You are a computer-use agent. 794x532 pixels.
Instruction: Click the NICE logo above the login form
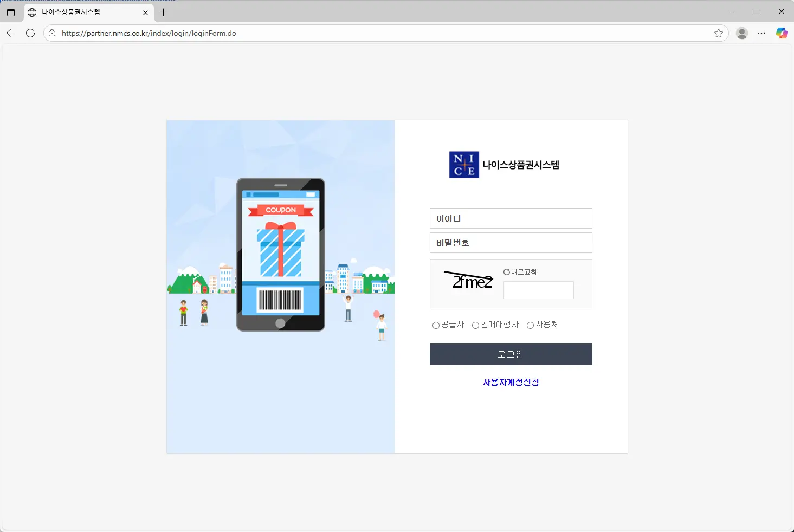click(464, 165)
